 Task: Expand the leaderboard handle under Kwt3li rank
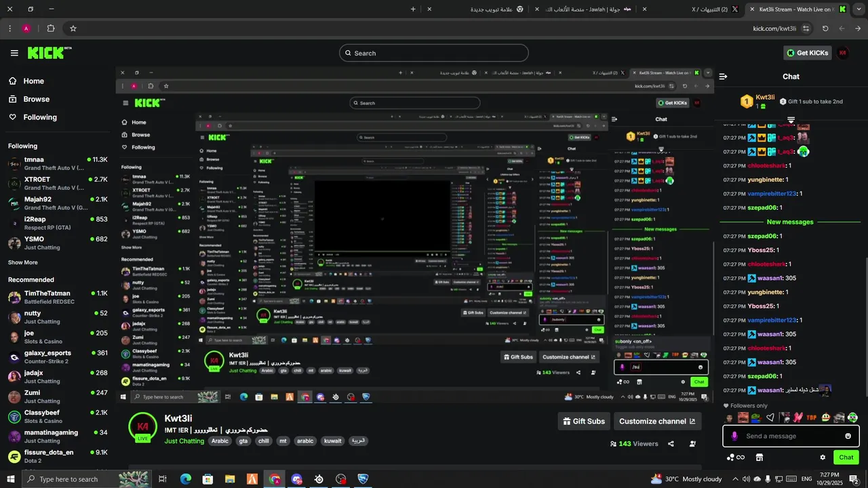point(791,120)
